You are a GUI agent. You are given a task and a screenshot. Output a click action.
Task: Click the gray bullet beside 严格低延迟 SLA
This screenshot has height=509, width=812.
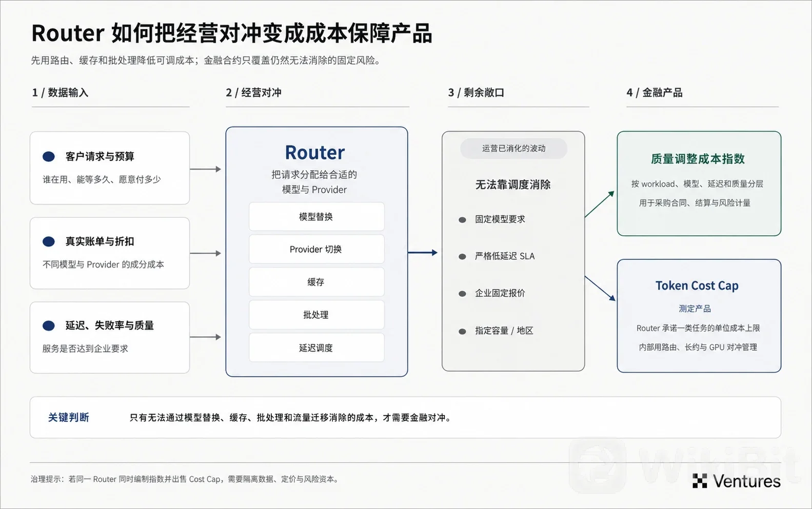(x=462, y=257)
